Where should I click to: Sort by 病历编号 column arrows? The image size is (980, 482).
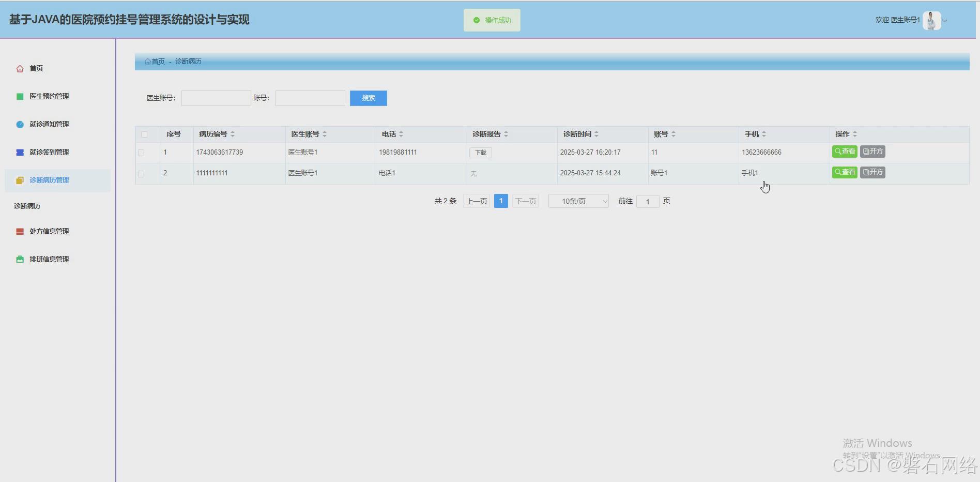pos(233,134)
